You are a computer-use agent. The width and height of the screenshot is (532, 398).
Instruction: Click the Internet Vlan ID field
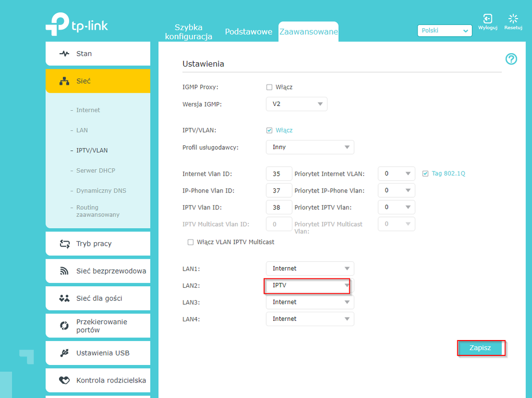point(279,174)
